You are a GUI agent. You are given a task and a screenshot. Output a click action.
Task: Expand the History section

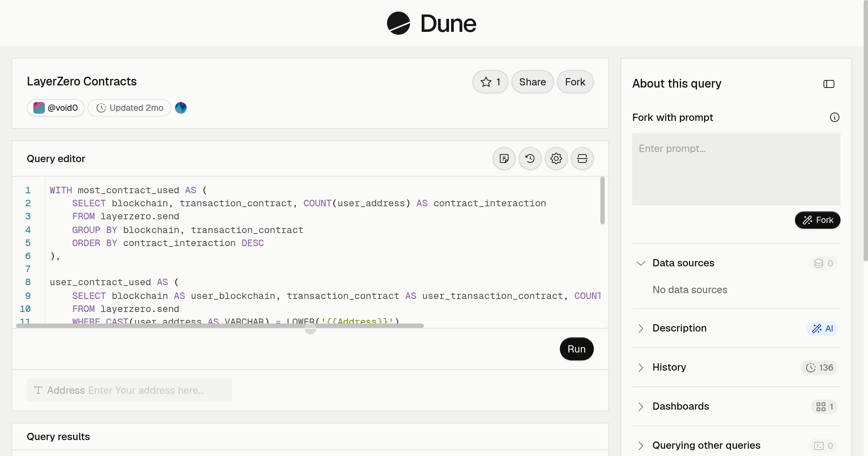(641, 367)
